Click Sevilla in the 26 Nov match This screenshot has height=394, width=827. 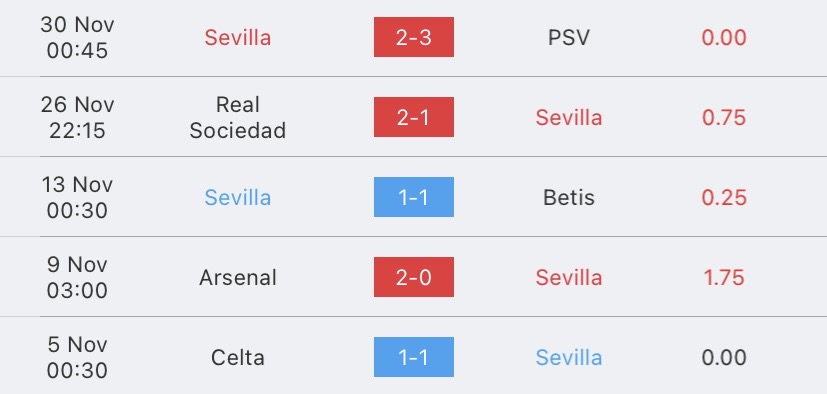pos(569,117)
